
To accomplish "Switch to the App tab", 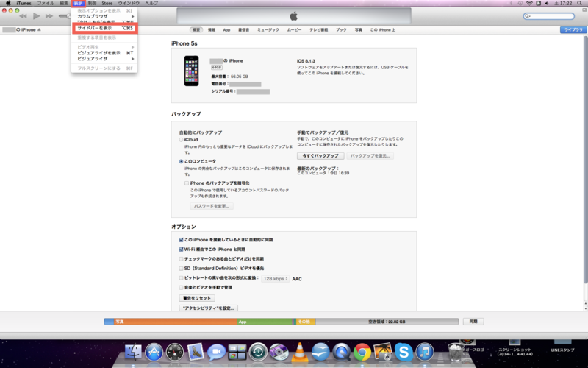I will (226, 29).
